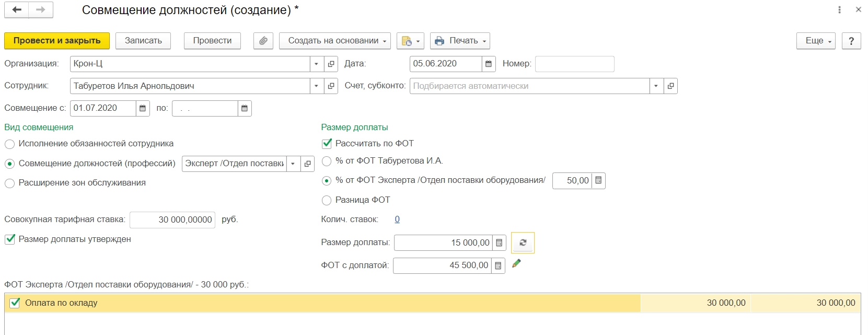Open the Еще menu
The height and width of the screenshot is (335, 868).
[x=815, y=41]
